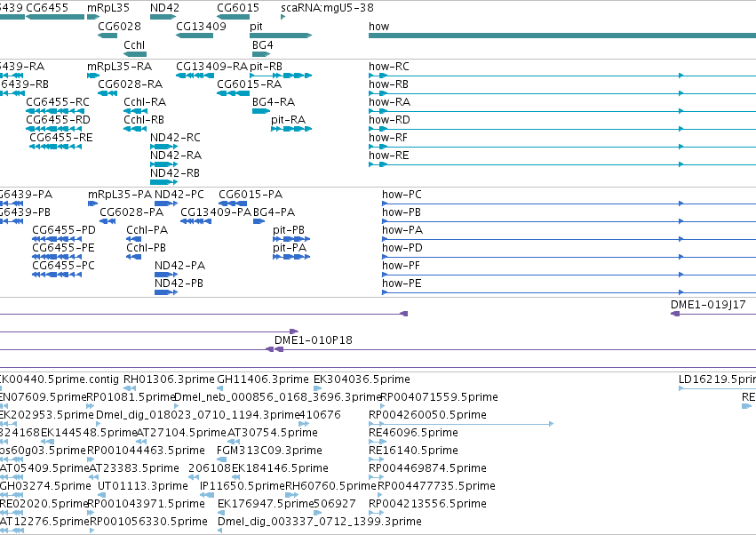Select protein how-PF
756x535 pixels.
pos(401,266)
